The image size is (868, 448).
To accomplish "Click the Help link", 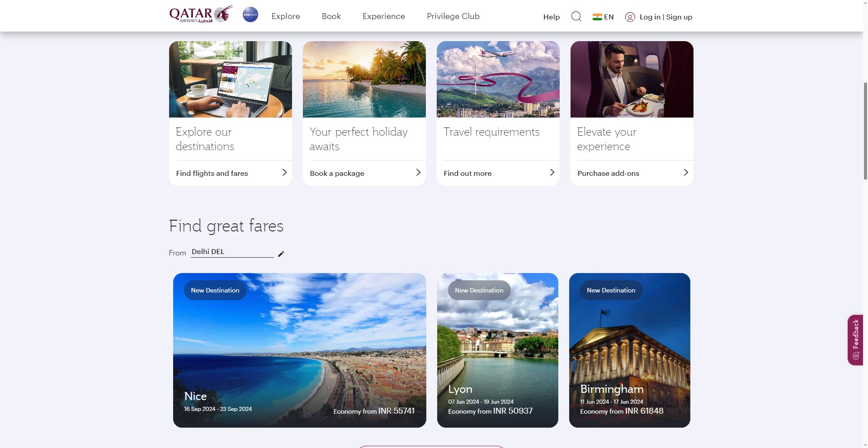I will tap(551, 17).
